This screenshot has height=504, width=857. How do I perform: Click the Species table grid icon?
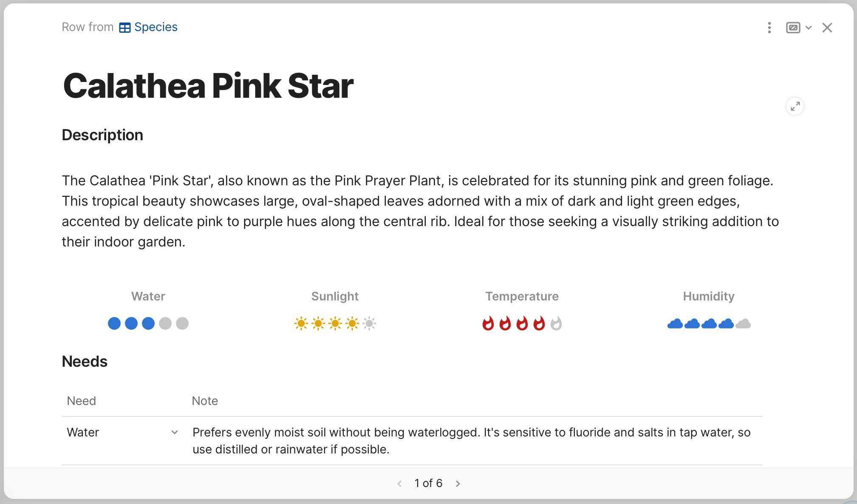[124, 28]
